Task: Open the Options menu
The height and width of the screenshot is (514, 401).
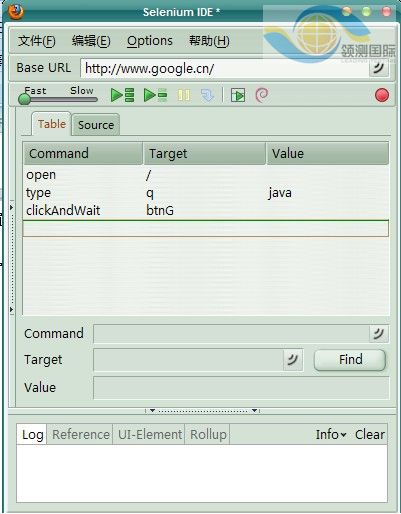Action: (x=150, y=41)
